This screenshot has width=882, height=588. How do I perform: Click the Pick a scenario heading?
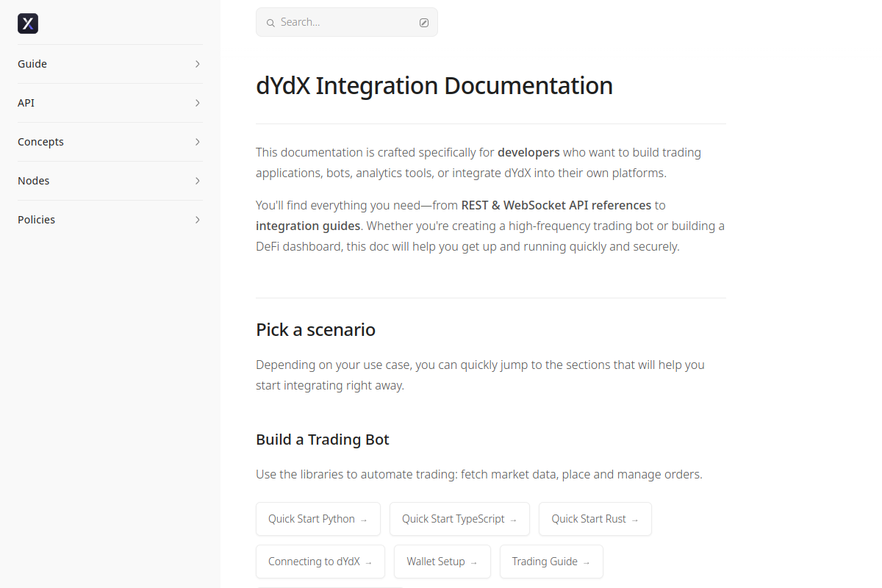316,330
